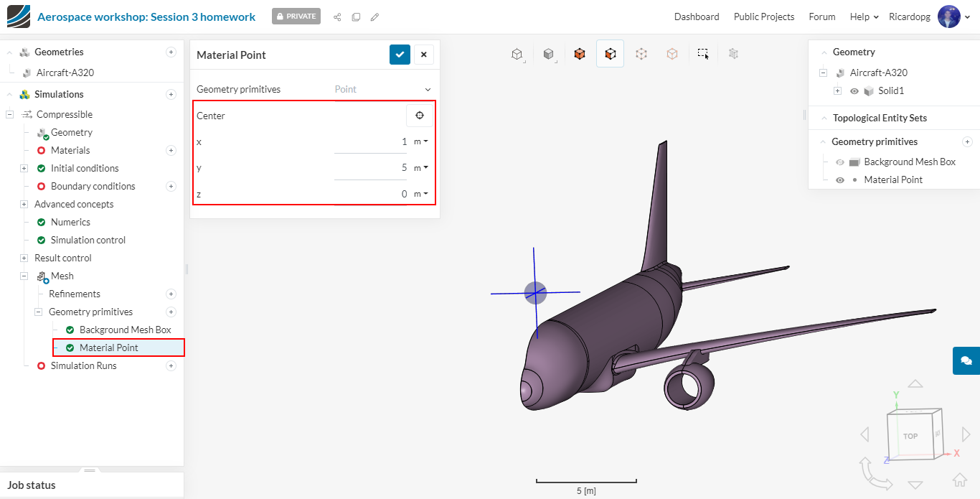Open the Public Projects link
The height and width of the screenshot is (499, 980).
[763, 17]
